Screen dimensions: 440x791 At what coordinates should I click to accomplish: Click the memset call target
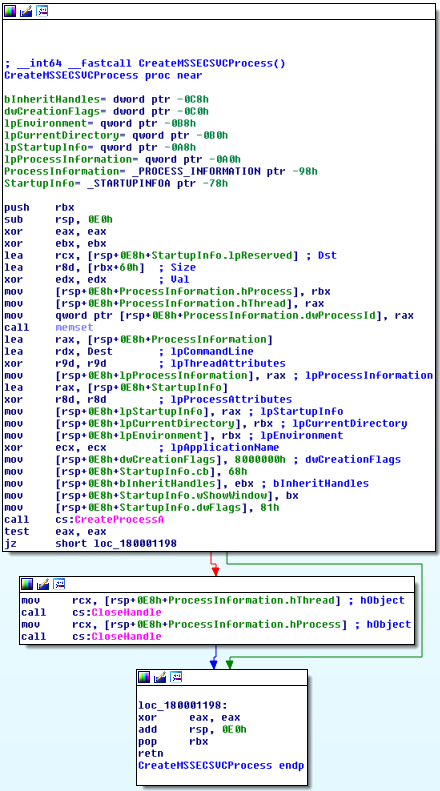74,327
